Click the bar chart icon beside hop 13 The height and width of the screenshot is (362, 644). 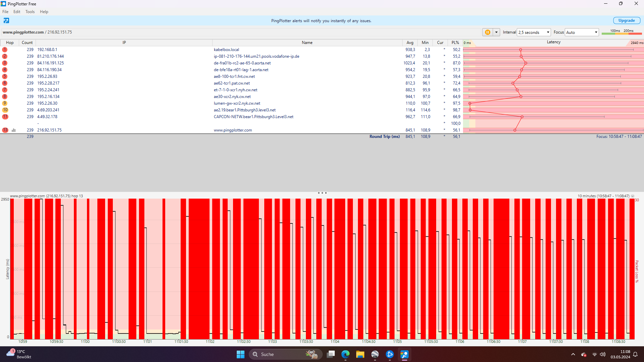[13, 130]
